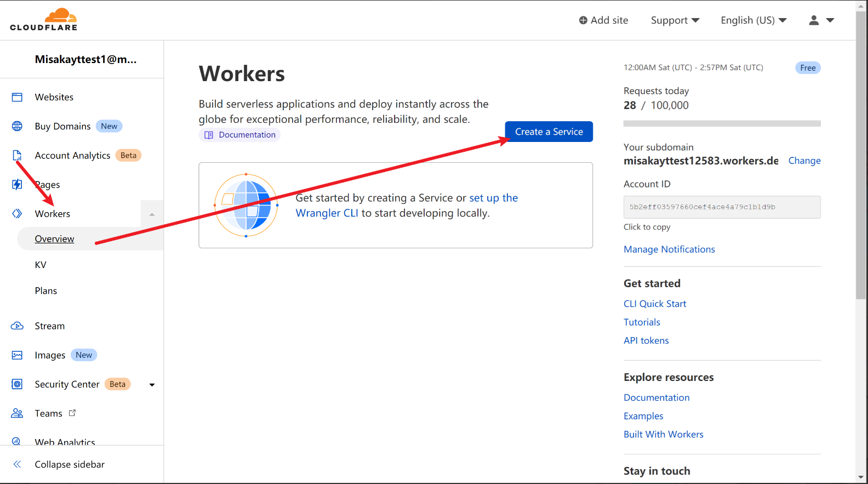Viewport: 868px width, 484px height.
Task: Click the Beta badge beside Account Analytics
Action: tap(128, 156)
